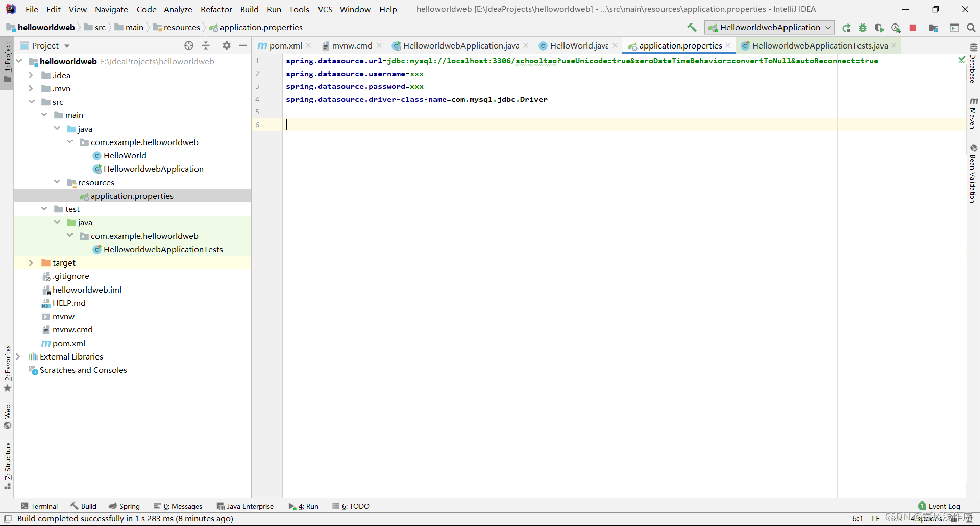
Task: Close the application.properties tab
Action: pyautogui.click(x=728, y=45)
